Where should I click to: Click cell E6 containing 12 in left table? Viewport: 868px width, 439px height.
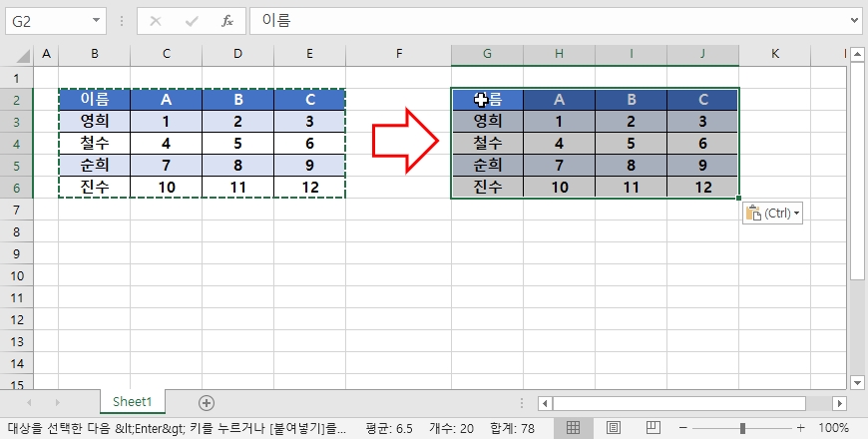[x=309, y=188]
